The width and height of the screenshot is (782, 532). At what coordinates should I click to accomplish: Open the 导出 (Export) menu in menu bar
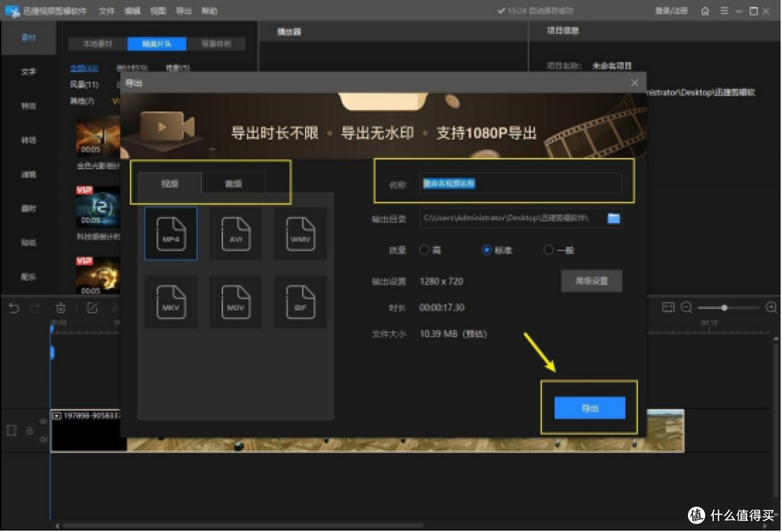coord(184,11)
